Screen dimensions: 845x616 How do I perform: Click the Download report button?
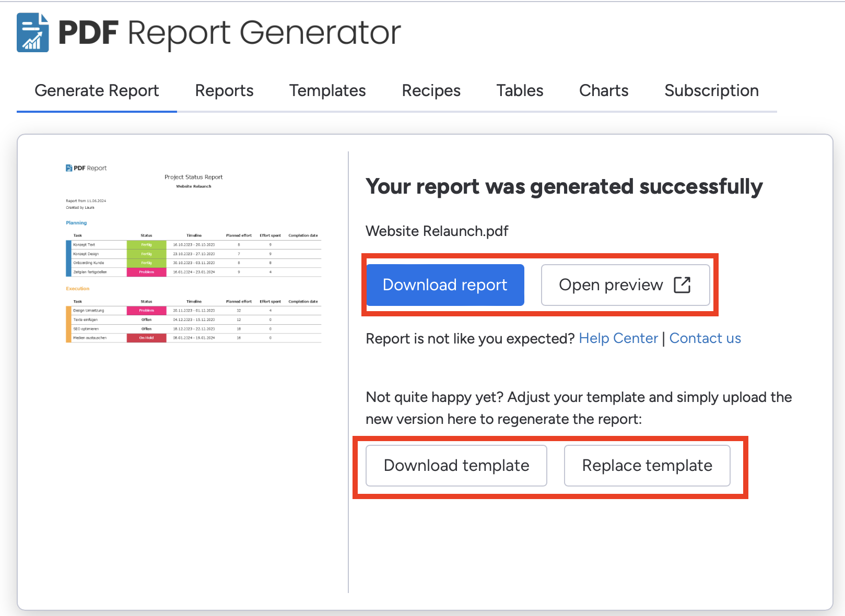[x=445, y=285]
